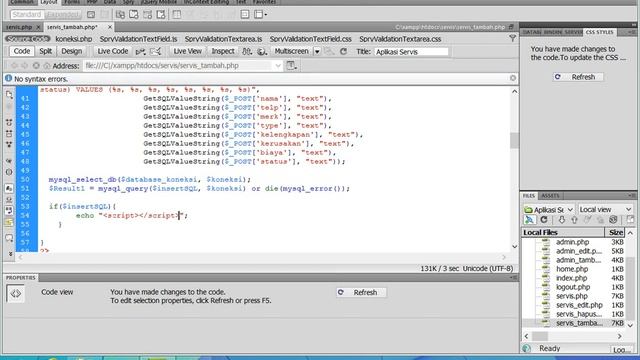This screenshot has width=640, height=360.
Task: Open Address history dropdown arrow
Action: tap(278, 66)
